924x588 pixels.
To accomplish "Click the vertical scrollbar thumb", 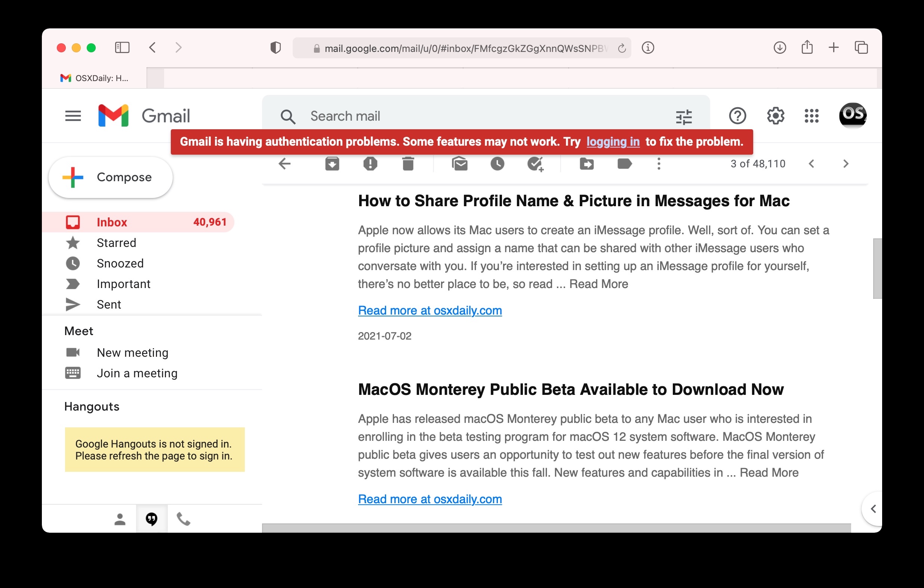I will click(877, 269).
